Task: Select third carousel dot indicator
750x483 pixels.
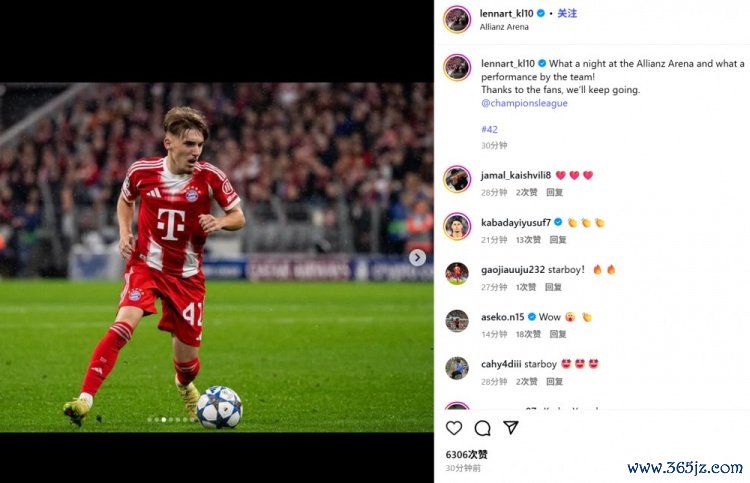Action: coord(164,419)
